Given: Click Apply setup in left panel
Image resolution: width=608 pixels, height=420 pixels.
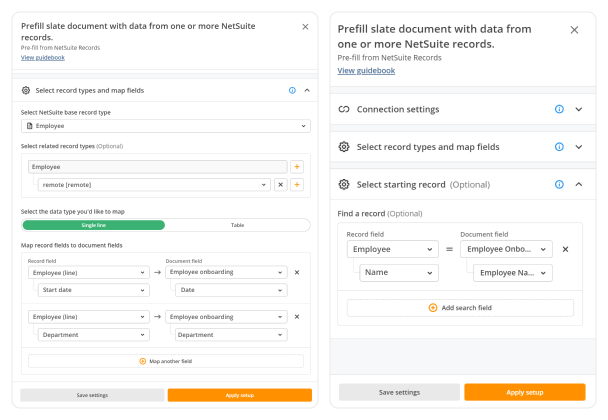Looking at the screenshot, I should (x=240, y=395).
